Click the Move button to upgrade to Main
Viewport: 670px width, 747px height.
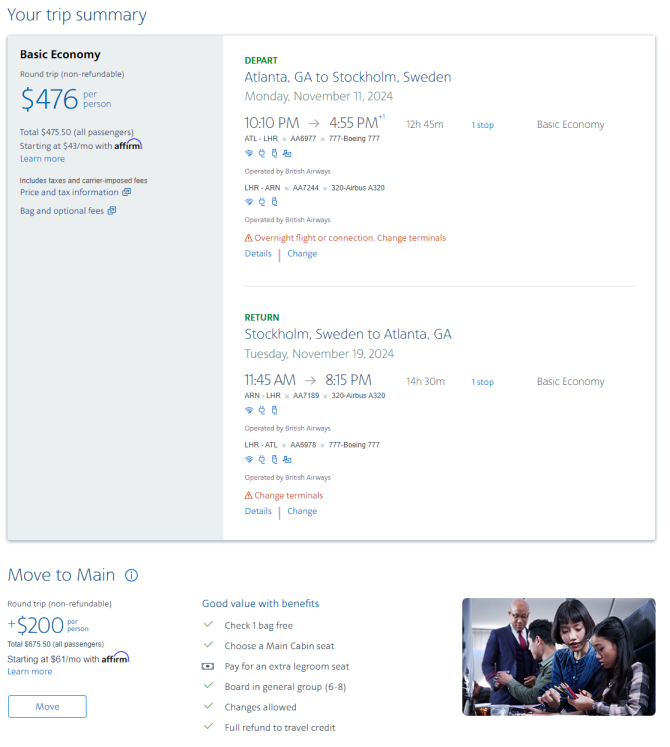pyautogui.click(x=47, y=707)
